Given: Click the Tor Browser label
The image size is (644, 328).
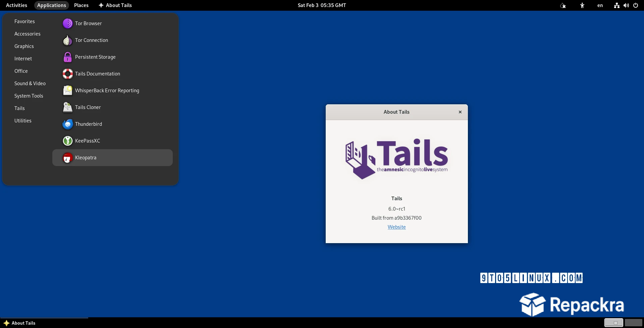Looking at the screenshot, I should 88,23.
